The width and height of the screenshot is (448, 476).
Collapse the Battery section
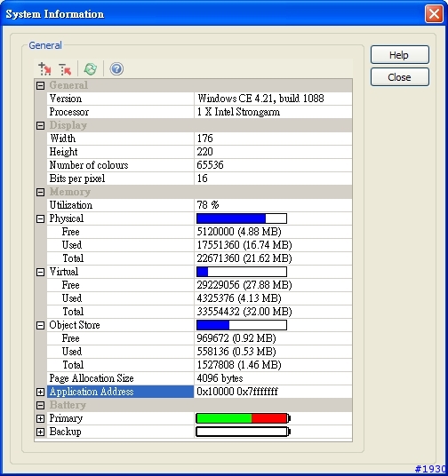click(x=40, y=405)
